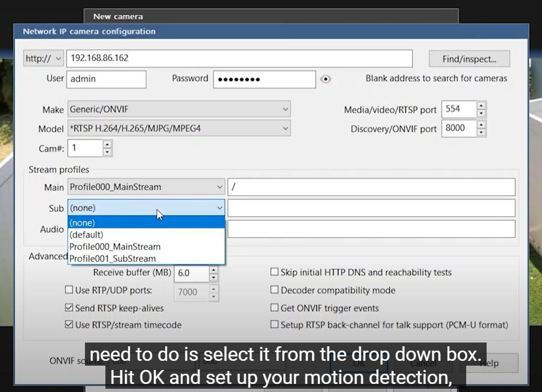Click the IP address field
The image size is (542, 392).
tap(239, 58)
